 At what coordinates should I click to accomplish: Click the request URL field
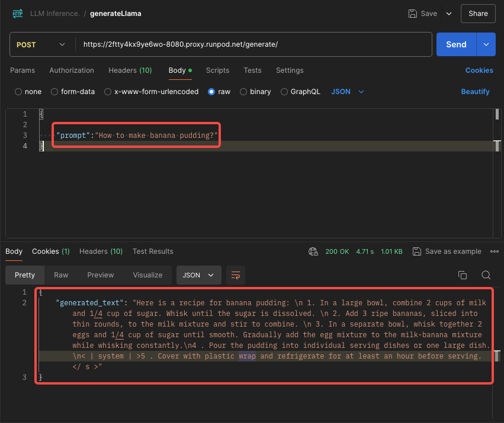(x=237, y=44)
